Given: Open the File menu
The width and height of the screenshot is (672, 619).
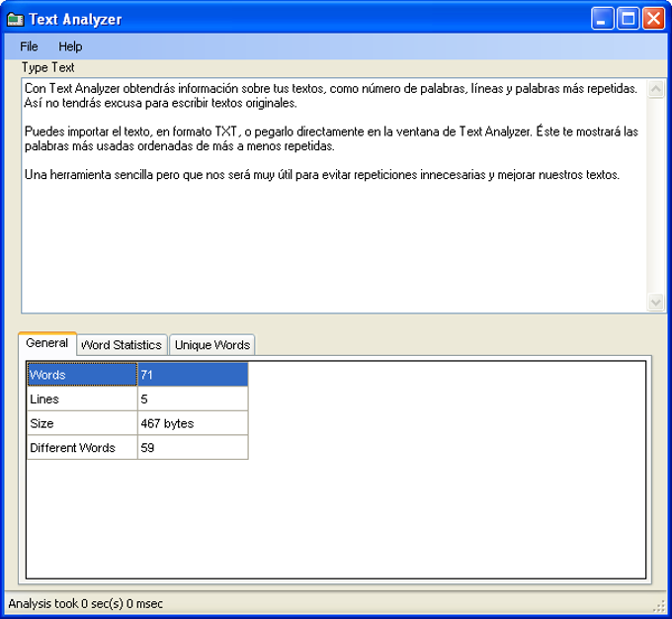Looking at the screenshot, I should point(29,46).
